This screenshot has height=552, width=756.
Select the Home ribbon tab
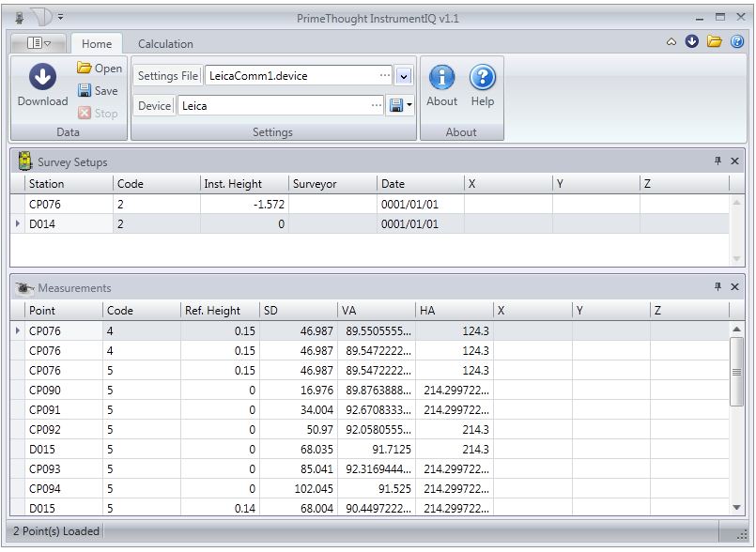click(96, 44)
